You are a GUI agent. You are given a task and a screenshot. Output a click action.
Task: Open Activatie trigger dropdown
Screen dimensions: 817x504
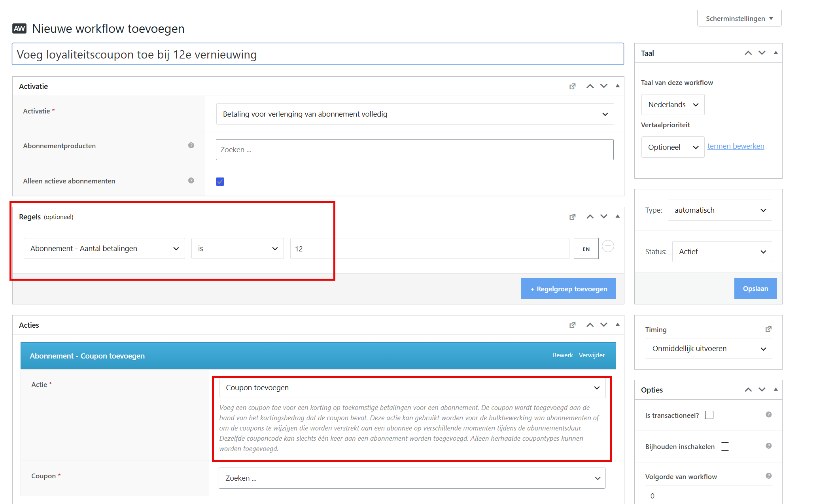pos(415,114)
